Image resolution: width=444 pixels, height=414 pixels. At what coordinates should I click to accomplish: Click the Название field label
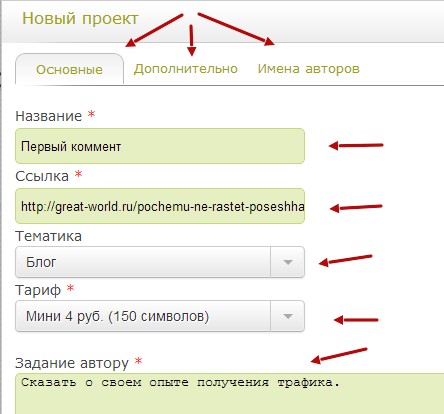pyautogui.click(x=49, y=116)
